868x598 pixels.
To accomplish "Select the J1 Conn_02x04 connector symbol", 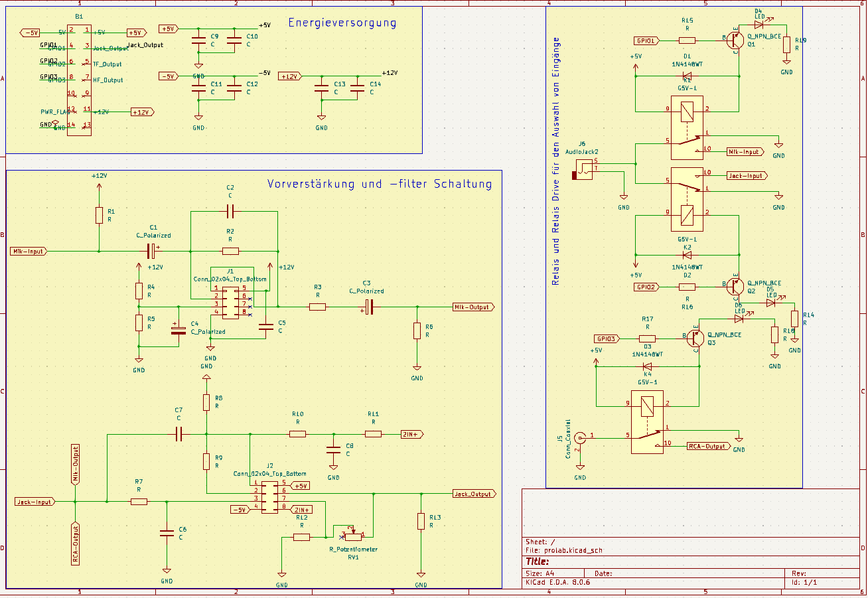I will 230,302.
